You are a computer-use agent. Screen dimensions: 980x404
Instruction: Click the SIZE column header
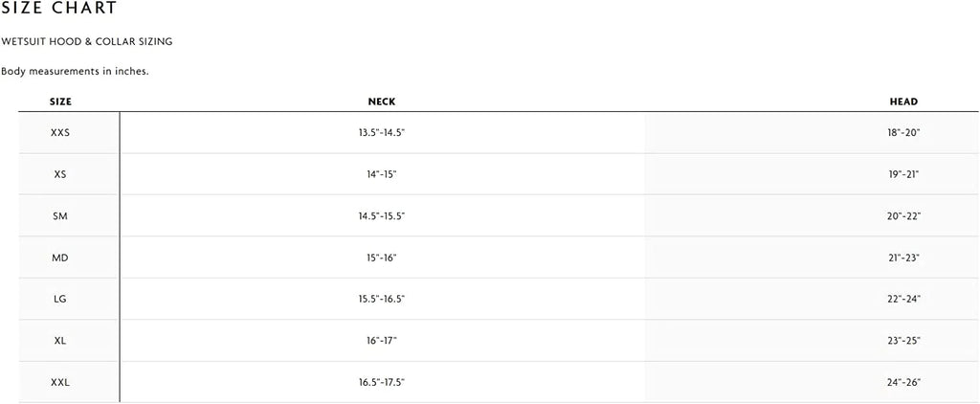click(x=60, y=101)
